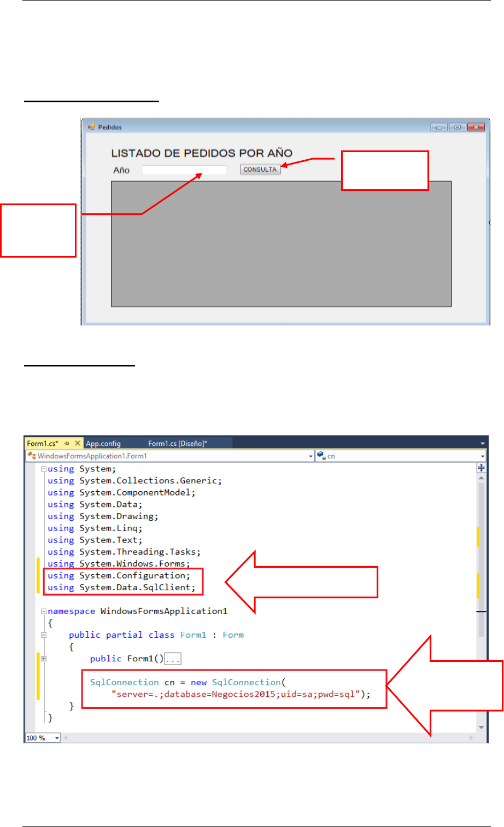Screen dimensions: 504x827
Task: Select the 'Año' label in the form
Action: [x=121, y=170]
